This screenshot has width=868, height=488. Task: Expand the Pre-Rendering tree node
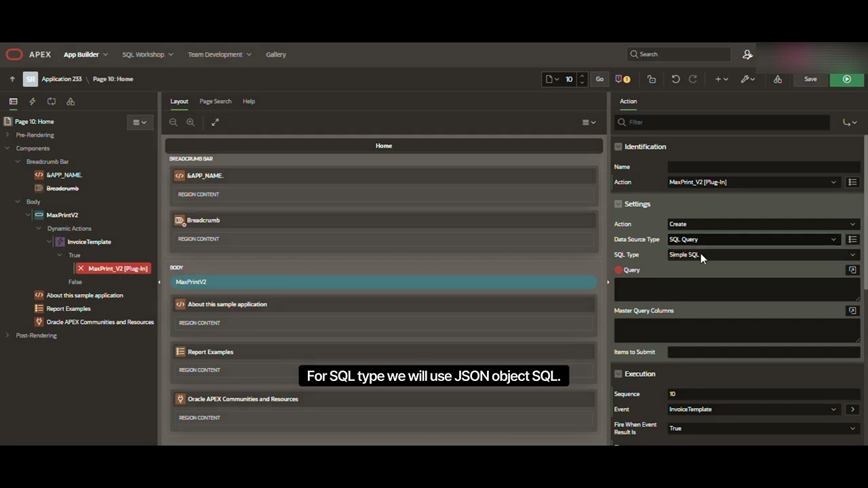tap(7, 135)
